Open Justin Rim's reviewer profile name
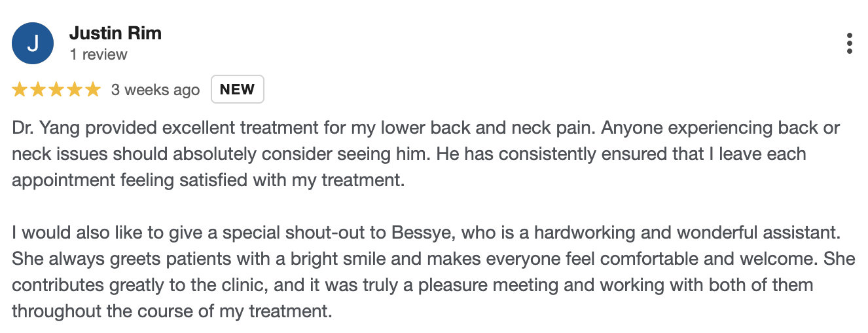 115,33
